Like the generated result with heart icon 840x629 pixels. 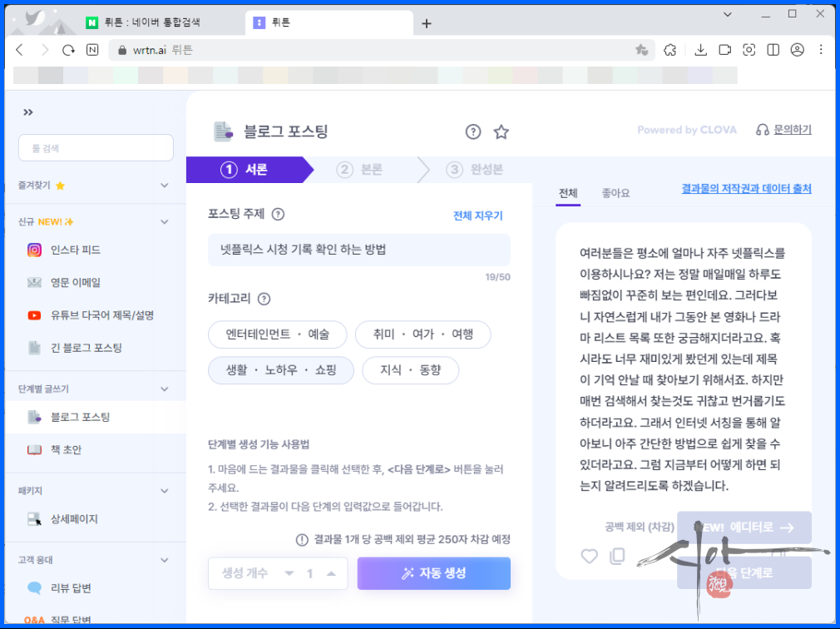coord(590,557)
